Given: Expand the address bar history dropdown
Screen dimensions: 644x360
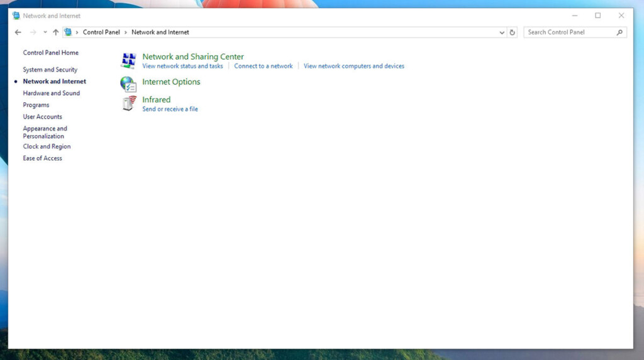Looking at the screenshot, I should (502, 33).
